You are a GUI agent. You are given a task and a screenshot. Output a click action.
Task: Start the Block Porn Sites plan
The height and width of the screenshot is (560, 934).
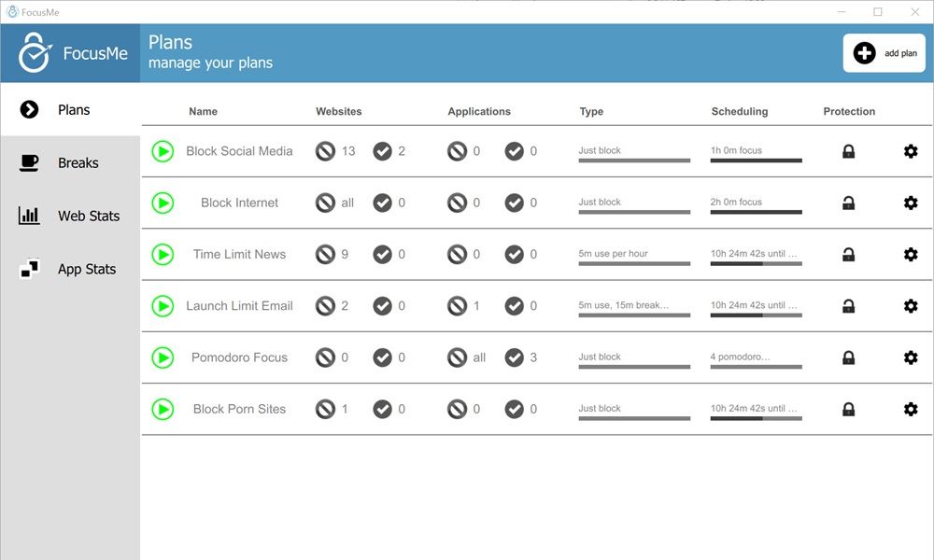[x=163, y=410]
